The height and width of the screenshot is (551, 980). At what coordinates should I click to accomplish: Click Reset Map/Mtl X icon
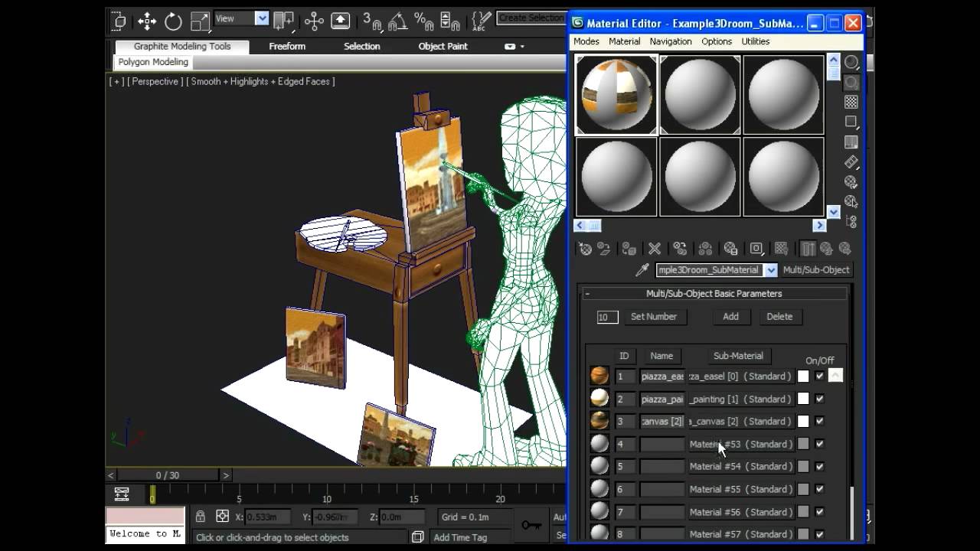click(x=655, y=249)
